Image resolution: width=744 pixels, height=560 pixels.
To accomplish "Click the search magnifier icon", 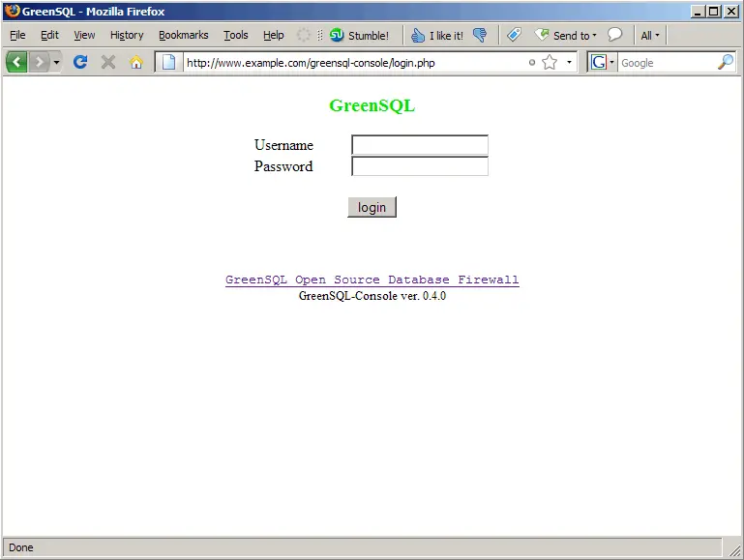I will (x=726, y=62).
